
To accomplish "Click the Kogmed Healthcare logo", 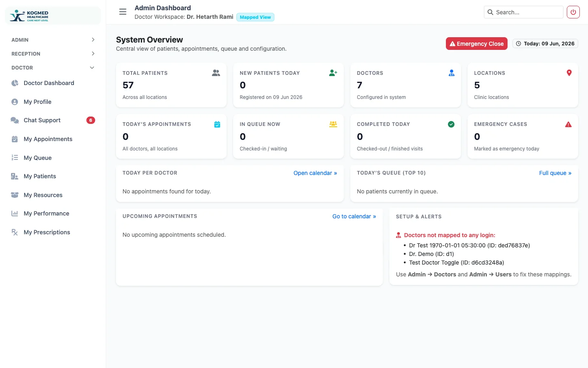I will tap(29, 16).
